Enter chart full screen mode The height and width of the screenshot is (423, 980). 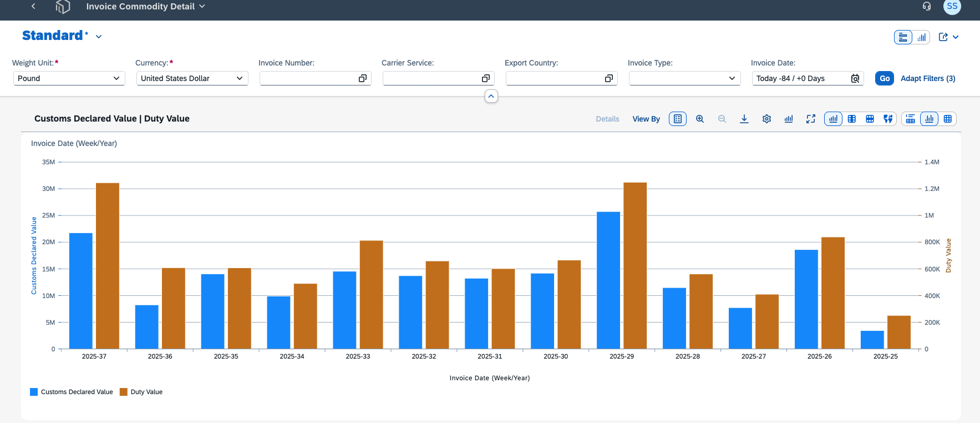[811, 119]
